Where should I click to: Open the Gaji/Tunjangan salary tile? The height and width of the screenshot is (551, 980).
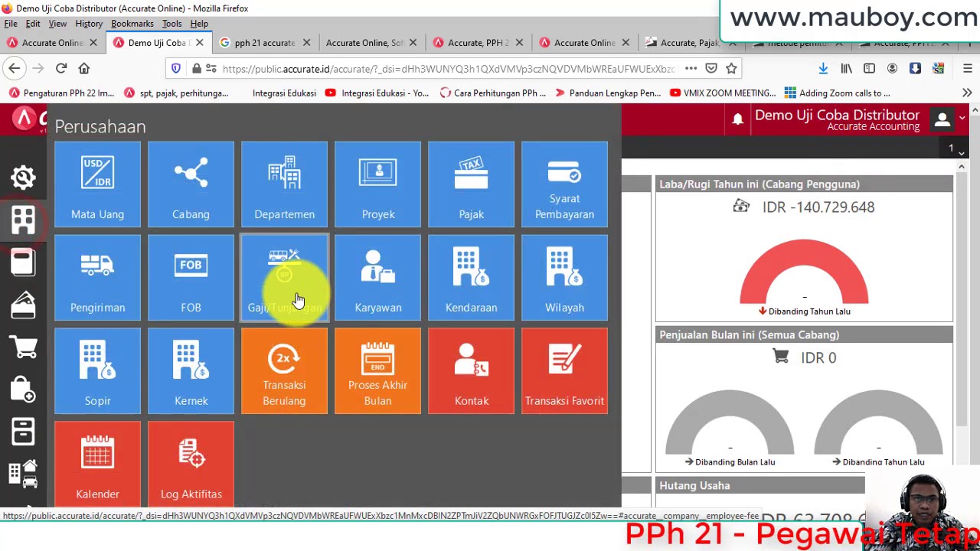point(284,278)
